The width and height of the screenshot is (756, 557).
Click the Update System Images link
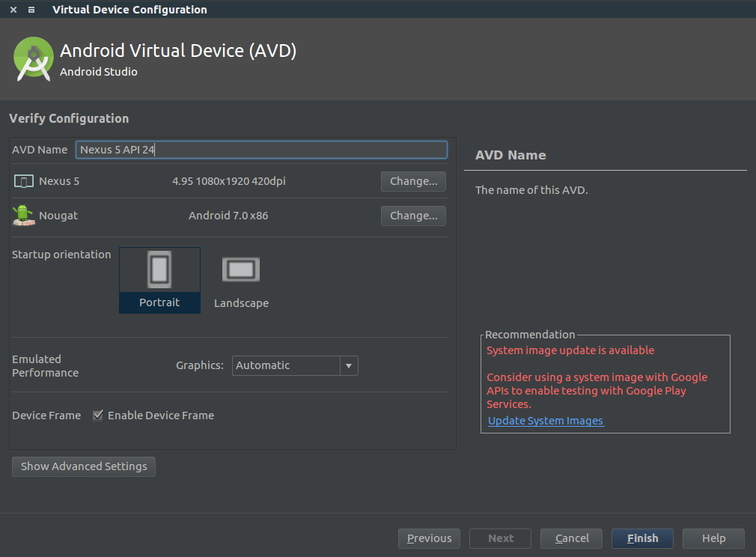(x=545, y=420)
